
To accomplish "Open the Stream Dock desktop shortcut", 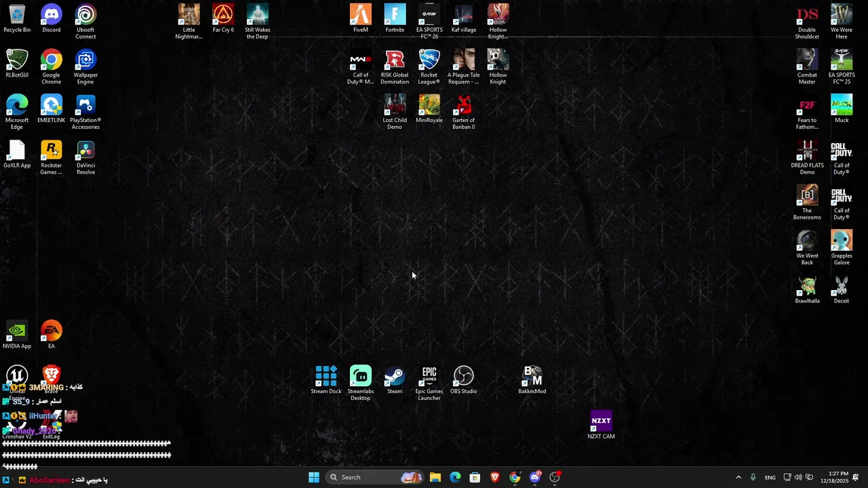I will (x=326, y=380).
